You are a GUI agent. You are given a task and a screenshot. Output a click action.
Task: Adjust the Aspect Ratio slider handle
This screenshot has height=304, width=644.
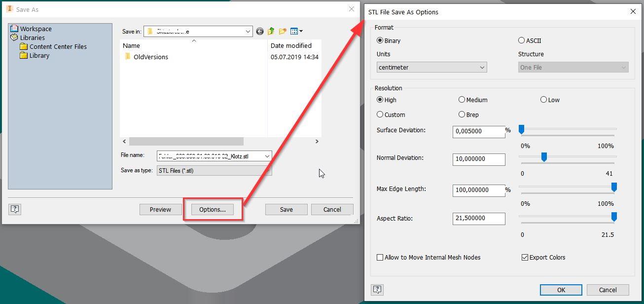click(x=614, y=217)
